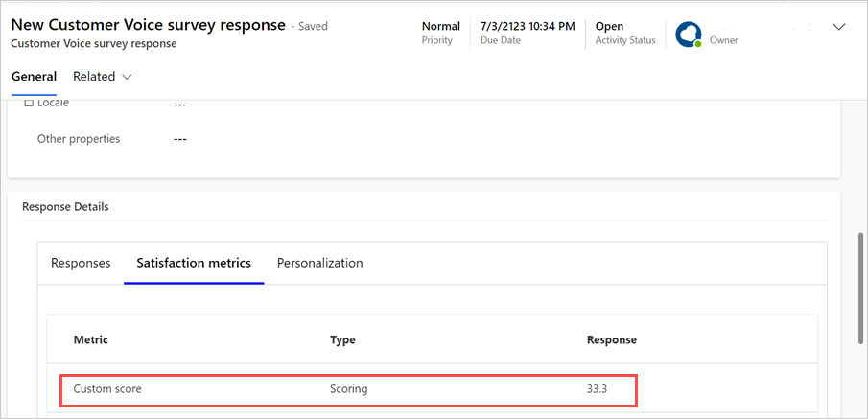Select the Scoring type cell
This screenshot has width=868, height=419.
[x=349, y=389]
